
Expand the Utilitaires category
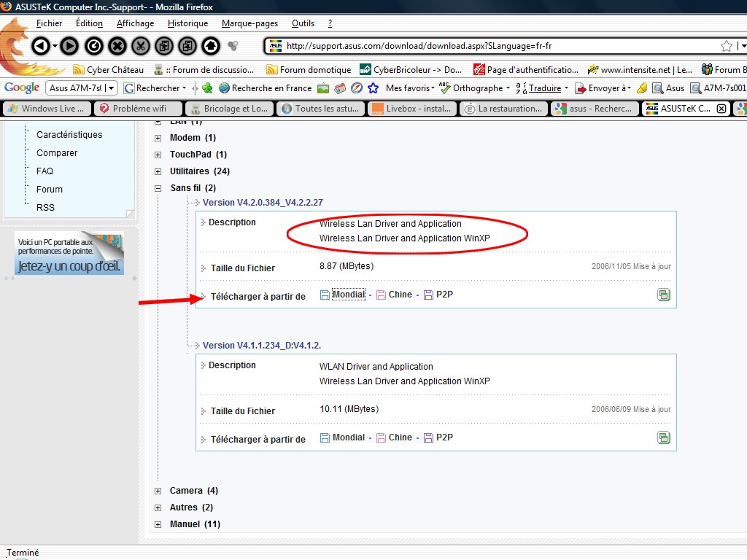pyautogui.click(x=158, y=171)
